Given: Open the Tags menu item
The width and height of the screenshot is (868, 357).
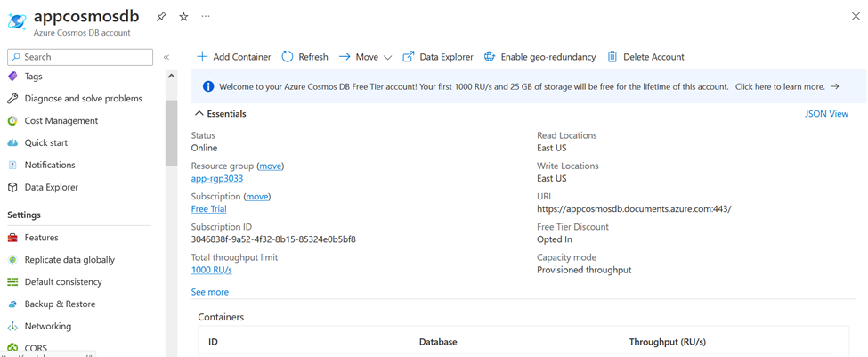Looking at the screenshot, I should (x=33, y=77).
